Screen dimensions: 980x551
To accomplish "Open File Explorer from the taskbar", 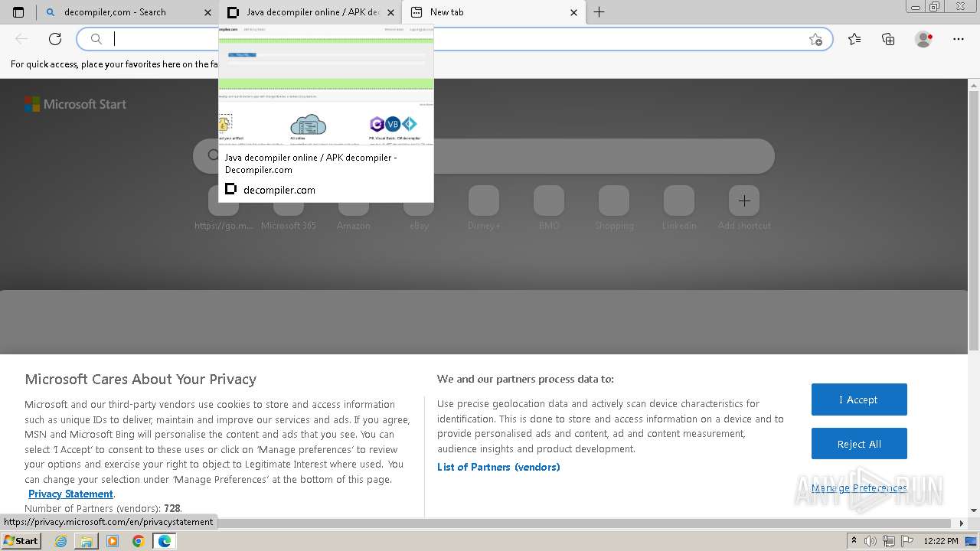I will click(x=87, y=541).
